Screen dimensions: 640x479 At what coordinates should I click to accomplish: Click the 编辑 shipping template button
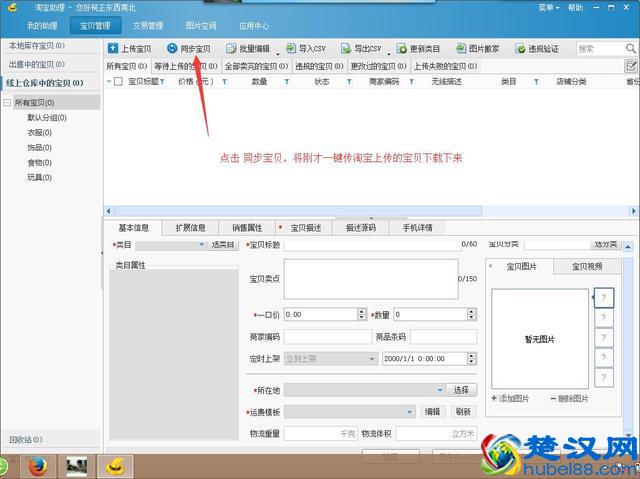click(432, 412)
